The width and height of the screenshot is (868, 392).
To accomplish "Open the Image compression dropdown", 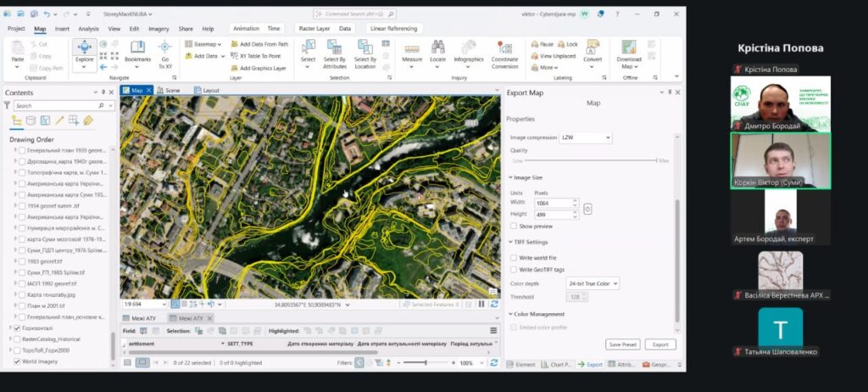I will click(585, 137).
